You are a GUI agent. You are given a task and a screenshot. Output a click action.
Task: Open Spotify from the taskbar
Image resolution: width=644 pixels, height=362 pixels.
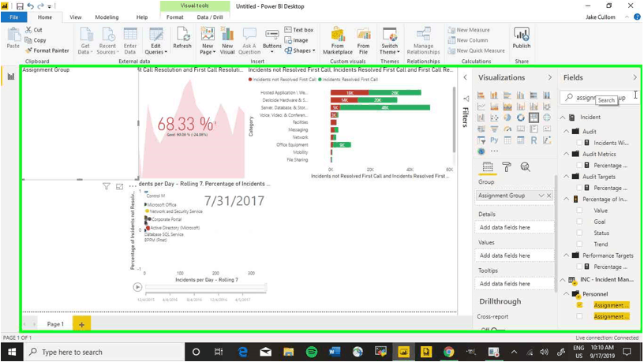(x=312, y=352)
